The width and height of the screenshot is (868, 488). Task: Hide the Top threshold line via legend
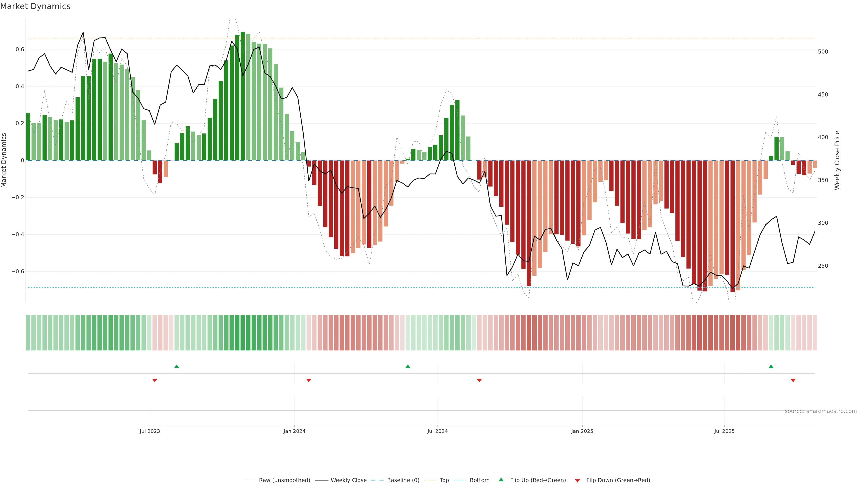444,480
